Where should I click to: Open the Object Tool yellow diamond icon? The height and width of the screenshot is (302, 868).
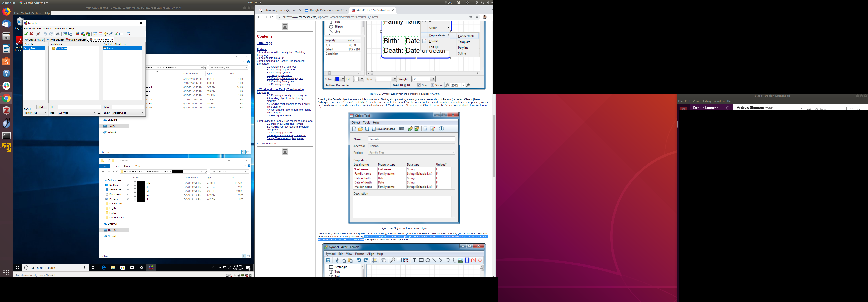pyautogui.click(x=105, y=34)
